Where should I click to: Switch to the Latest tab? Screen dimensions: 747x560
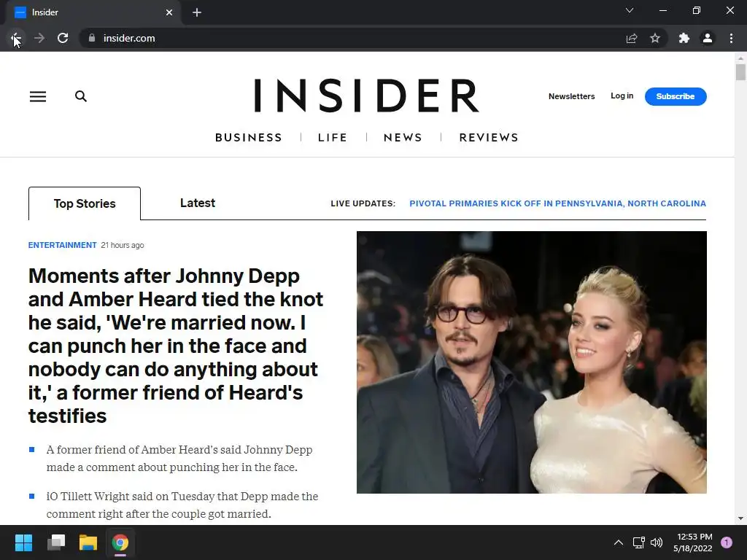pos(198,203)
